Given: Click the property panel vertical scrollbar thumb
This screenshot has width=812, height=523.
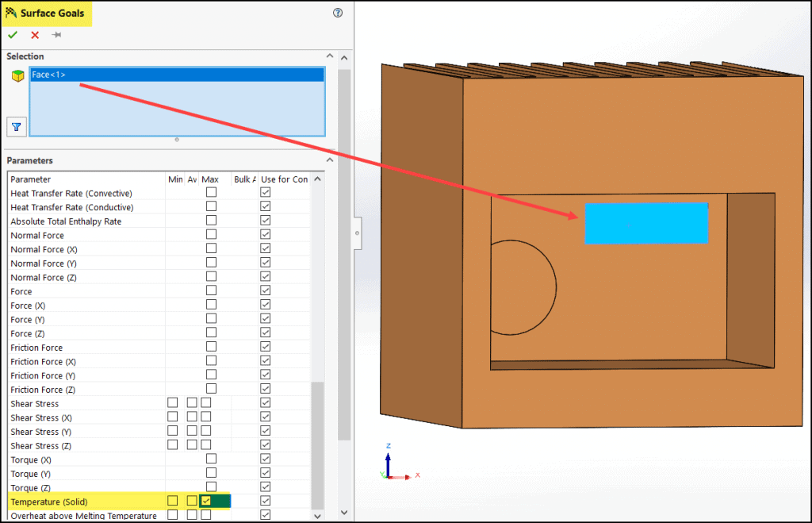Looking at the screenshot, I should tap(344, 254).
